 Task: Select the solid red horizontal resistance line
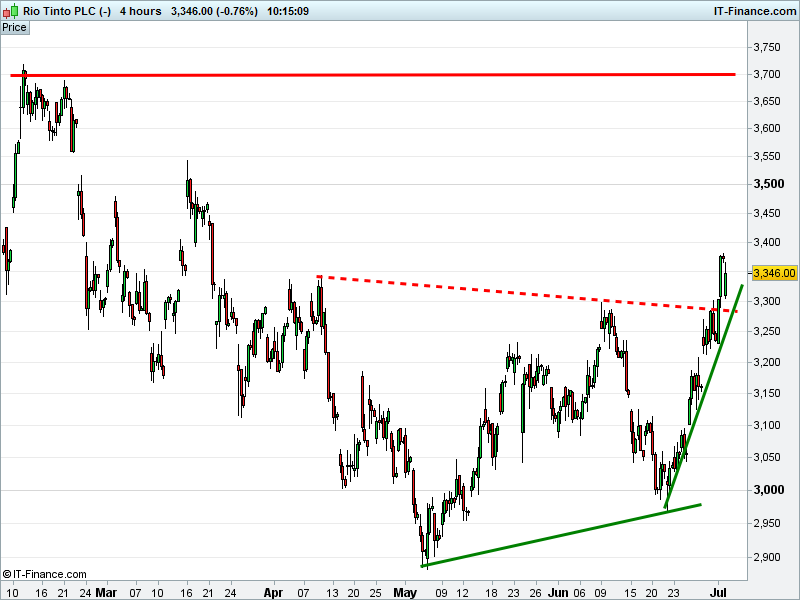pyautogui.click(x=372, y=75)
